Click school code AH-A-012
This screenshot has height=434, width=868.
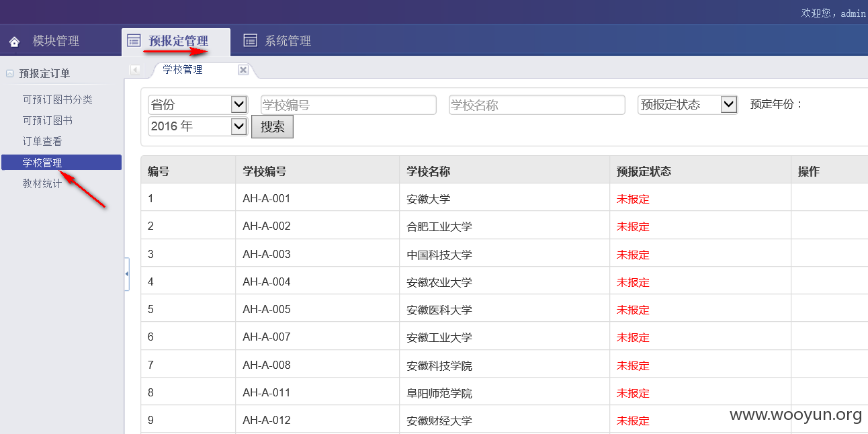point(267,420)
